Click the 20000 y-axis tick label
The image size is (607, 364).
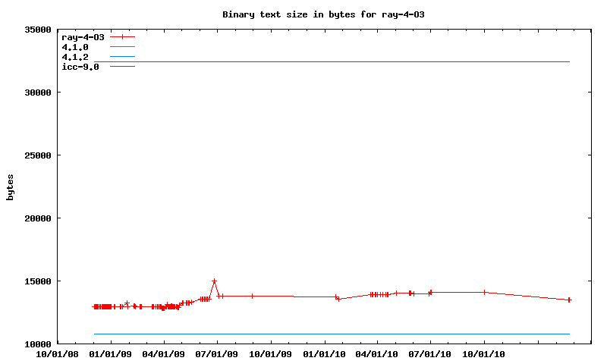pos(35,218)
